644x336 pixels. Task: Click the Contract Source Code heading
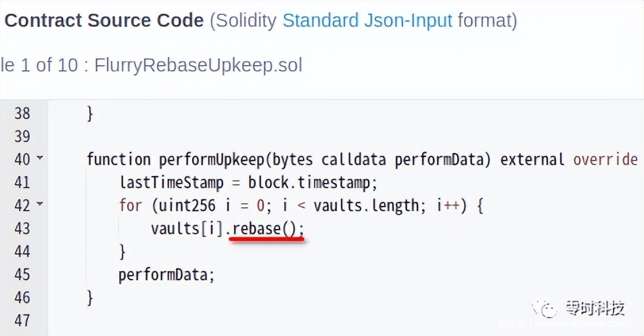(104, 20)
